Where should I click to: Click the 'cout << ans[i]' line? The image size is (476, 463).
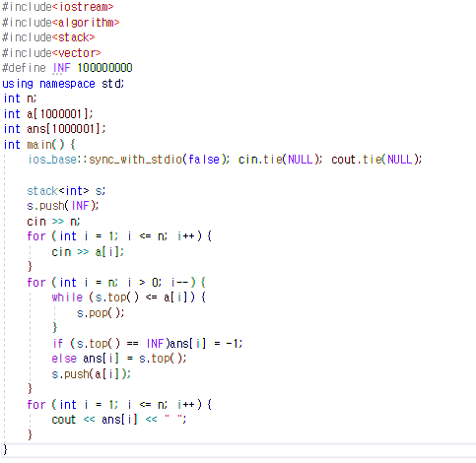coord(119,420)
